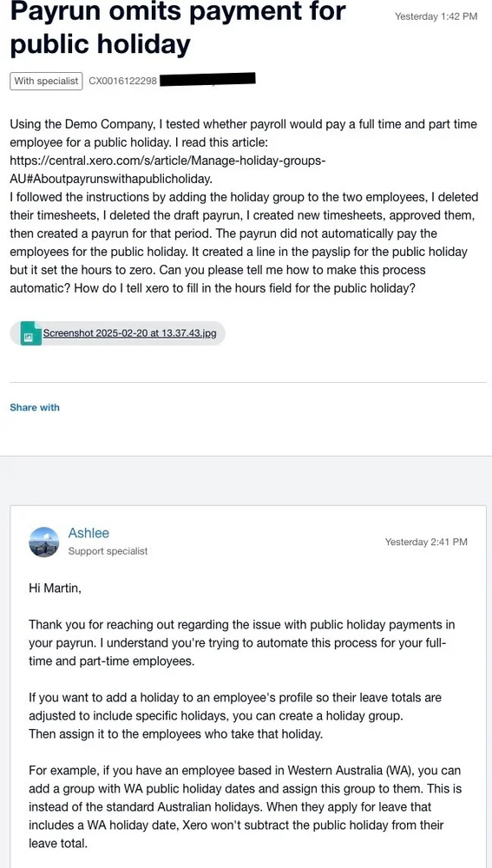Image resolution: width=492 pixels, height=868 pixels.
Task: Click the paragraph about creating a holiday group
Action: pos(235,716)
